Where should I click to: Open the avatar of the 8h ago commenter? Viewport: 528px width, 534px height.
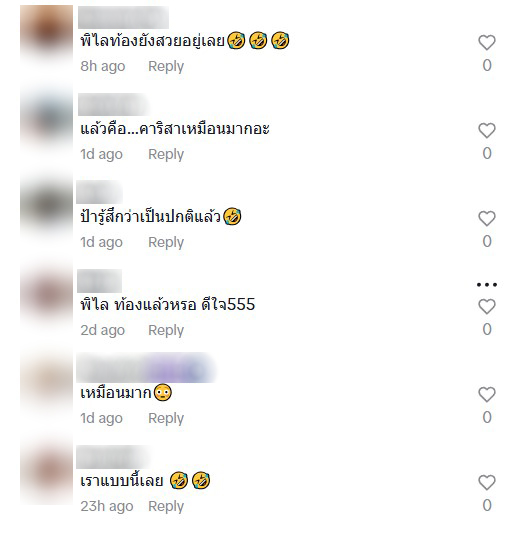(x=46, y=32)
